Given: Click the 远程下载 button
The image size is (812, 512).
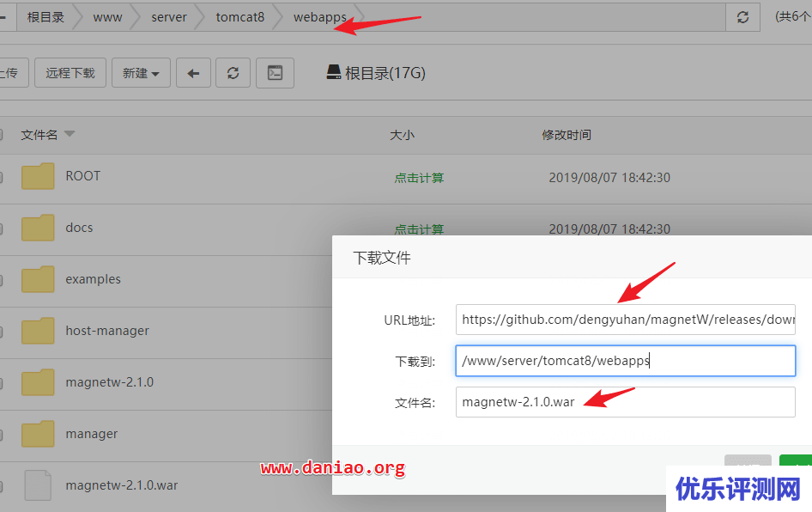Looking at the screenshot, I should point(70,73).
